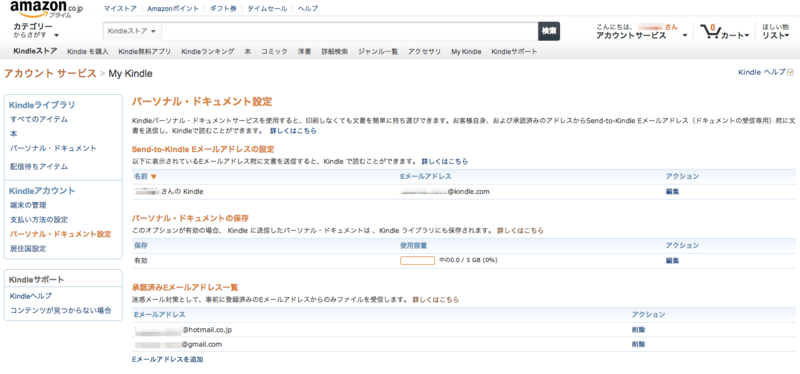Expand the カテゴリーからさがす menu
800x374 pixels.
[36, 31]
